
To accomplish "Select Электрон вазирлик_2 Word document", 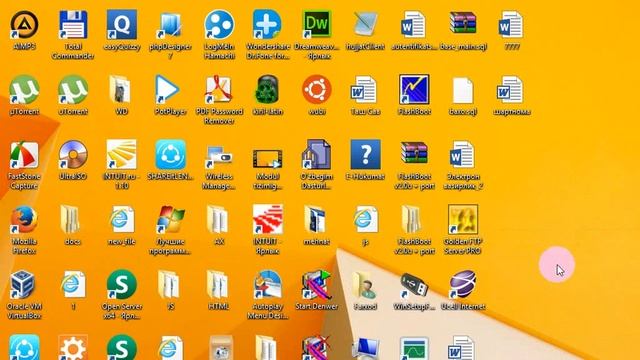I will click(463, 155).
